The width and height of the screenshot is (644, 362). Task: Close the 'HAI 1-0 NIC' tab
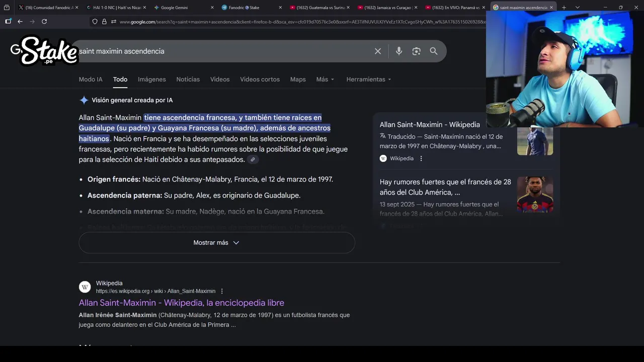pos(144,8)
